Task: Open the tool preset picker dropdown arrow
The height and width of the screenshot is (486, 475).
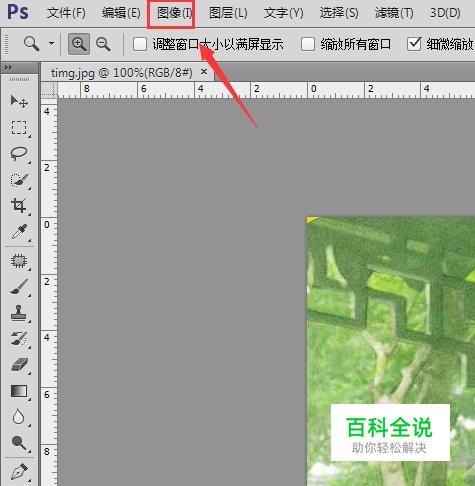Action: point(51,43)
